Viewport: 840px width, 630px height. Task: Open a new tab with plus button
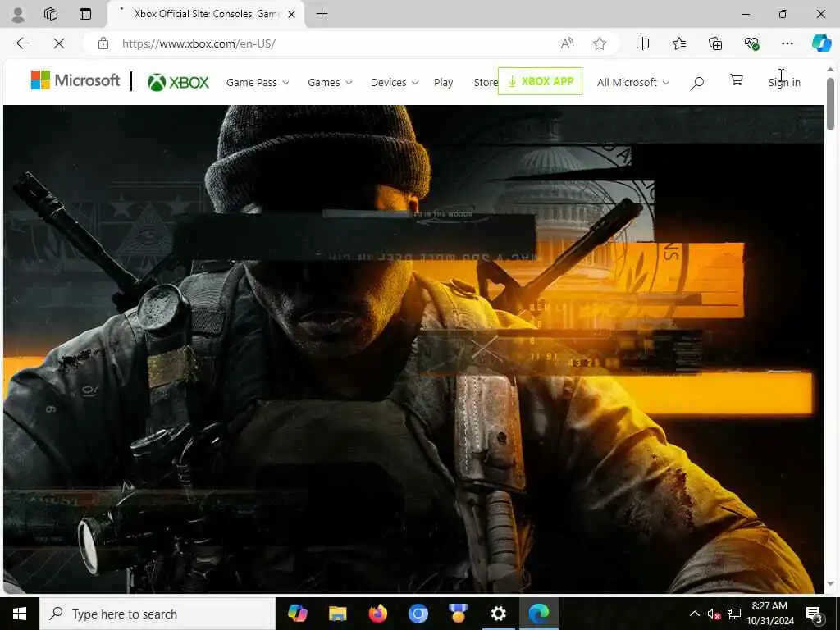tap(322, 14)
